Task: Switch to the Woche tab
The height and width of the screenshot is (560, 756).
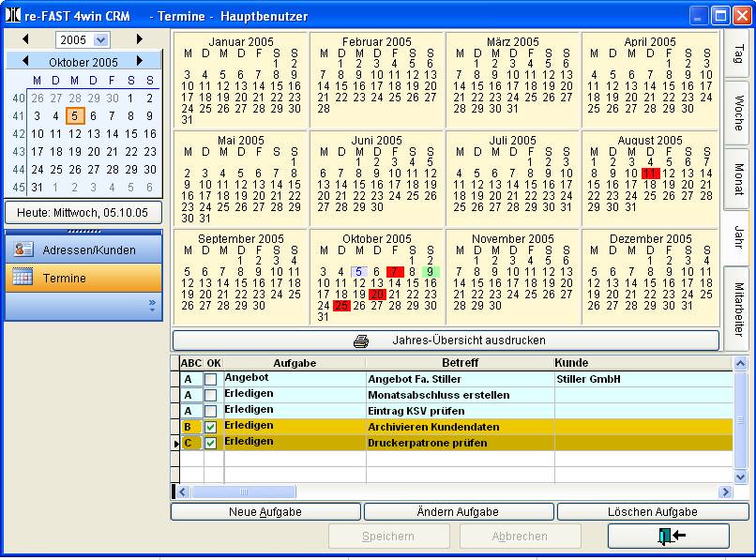Action: tap(736, 113)
